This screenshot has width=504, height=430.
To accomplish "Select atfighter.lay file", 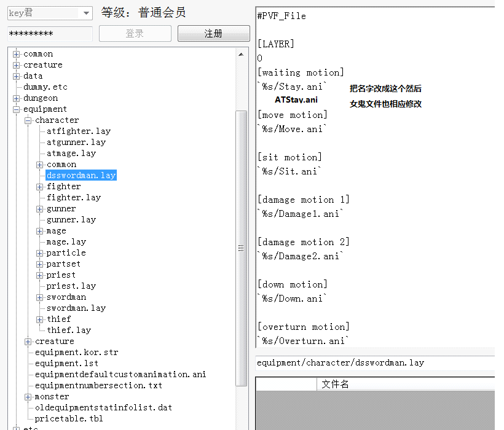I will coord(79,131).
